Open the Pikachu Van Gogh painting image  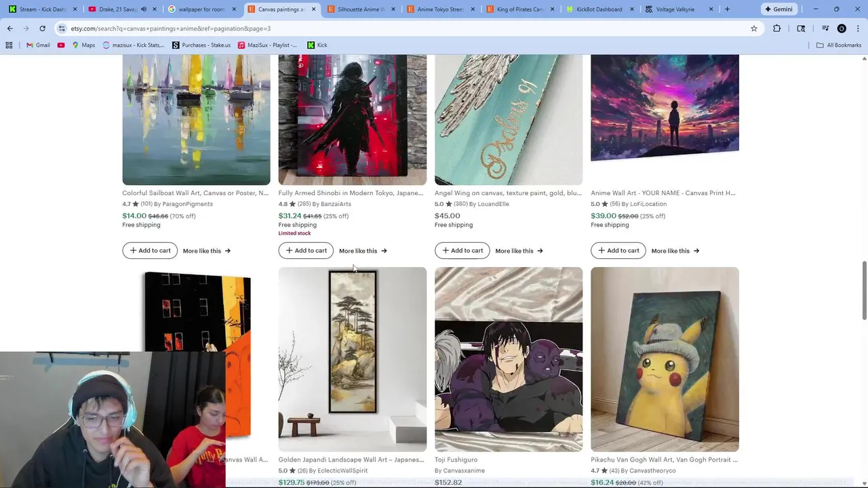point(665,359)
